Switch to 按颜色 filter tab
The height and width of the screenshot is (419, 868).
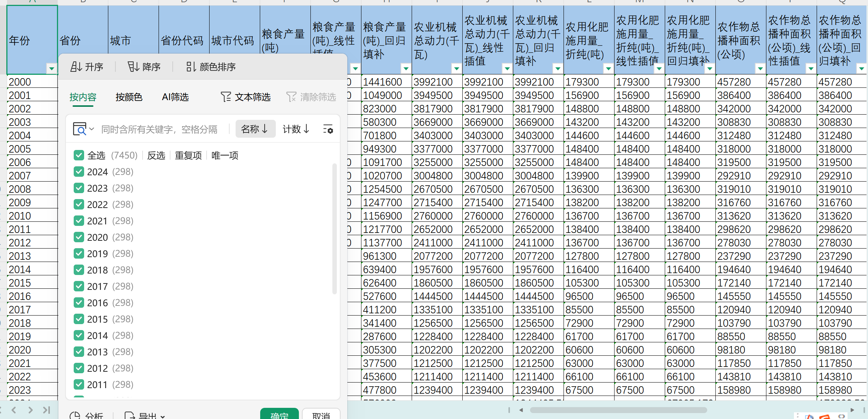[x=129, y=97]
